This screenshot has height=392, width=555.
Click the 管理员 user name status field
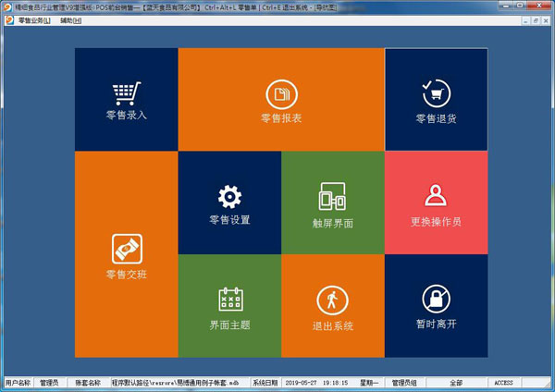pos(49,382)
